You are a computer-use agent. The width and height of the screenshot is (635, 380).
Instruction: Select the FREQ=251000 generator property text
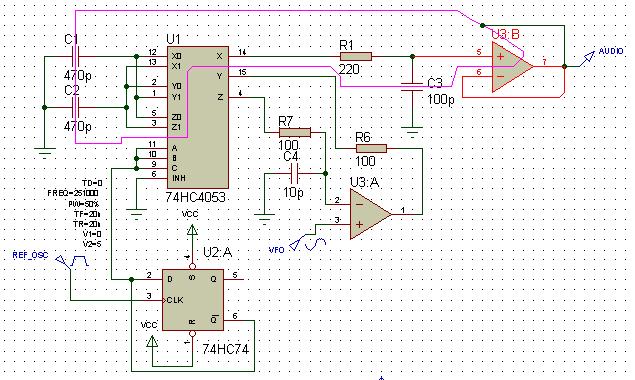click(x=73, y=193)
